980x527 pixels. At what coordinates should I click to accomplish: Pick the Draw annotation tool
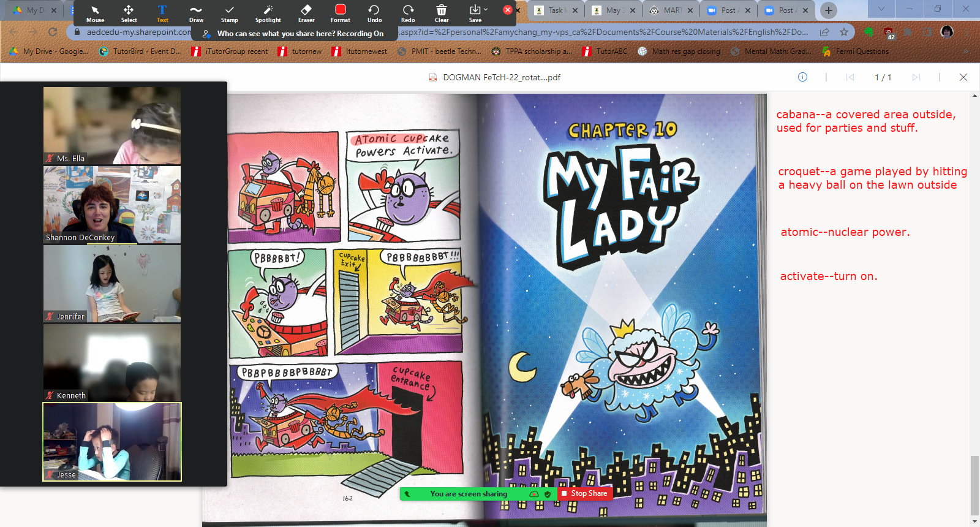point(196,13)
